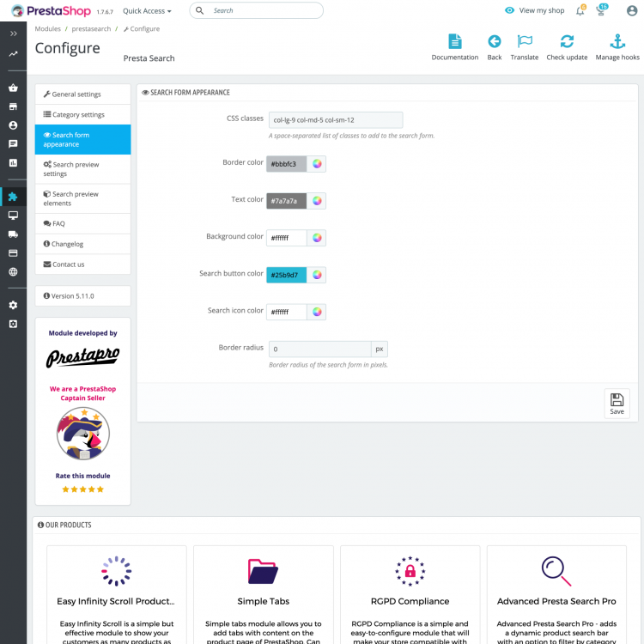Click the Background color hex field
Screen dimensions: 644x644
point(286,238)
